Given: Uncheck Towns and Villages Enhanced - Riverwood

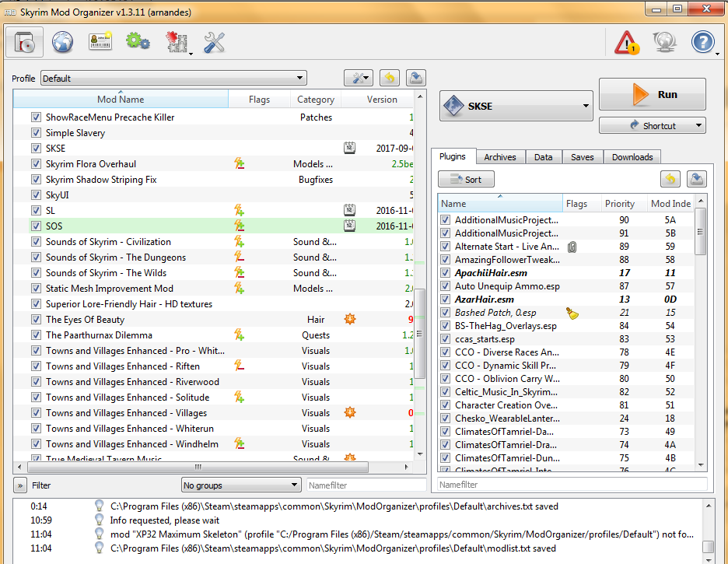Looking at the screenshot, I should (x=36, y=381).
